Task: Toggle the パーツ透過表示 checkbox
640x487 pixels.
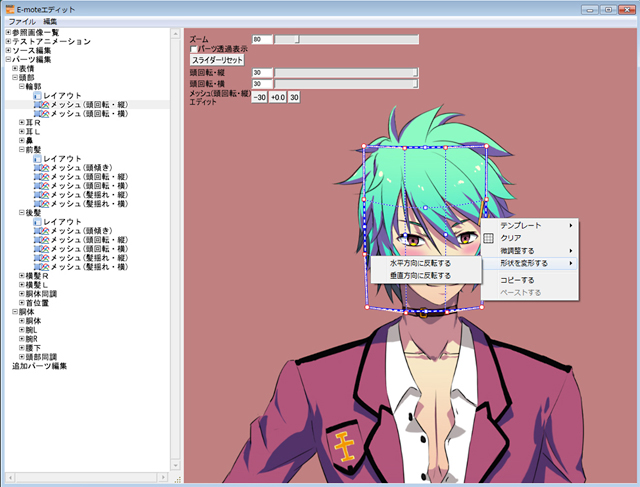Action: point(193,49)
